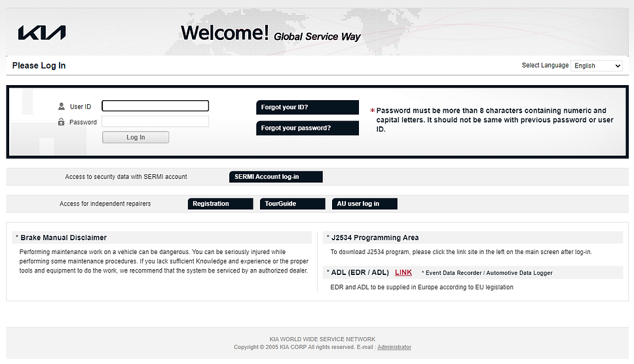This screenshot has width=634, height=364.
Task: Click the Select Language label
Action: coord(545,65)
